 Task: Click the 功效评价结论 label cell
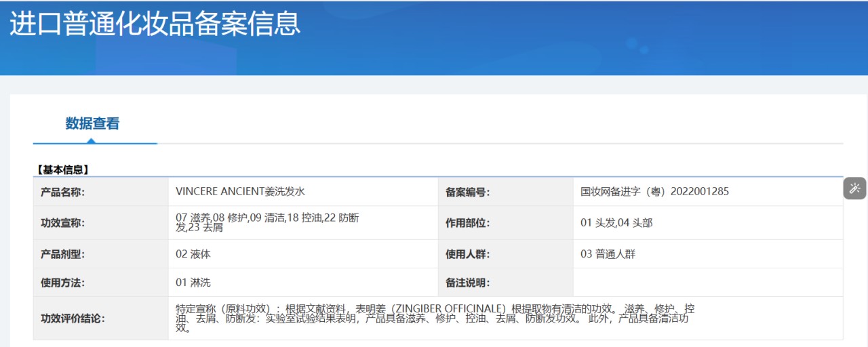point(101,318)
